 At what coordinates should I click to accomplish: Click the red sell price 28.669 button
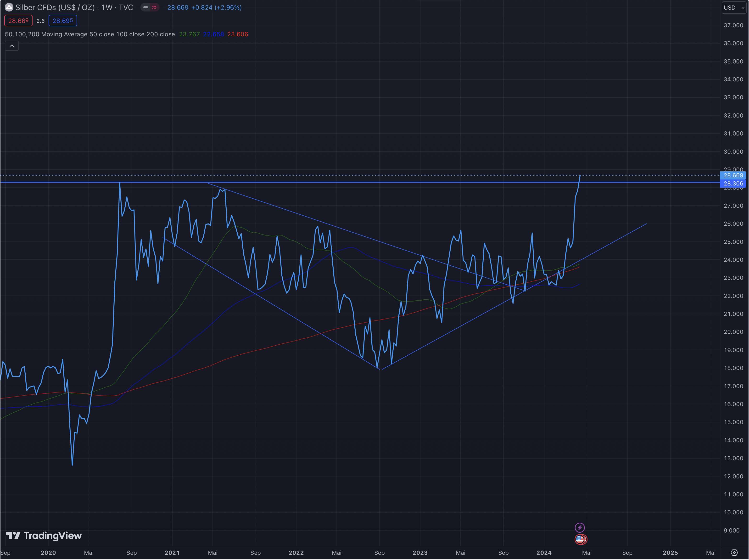tap(18, 21)
